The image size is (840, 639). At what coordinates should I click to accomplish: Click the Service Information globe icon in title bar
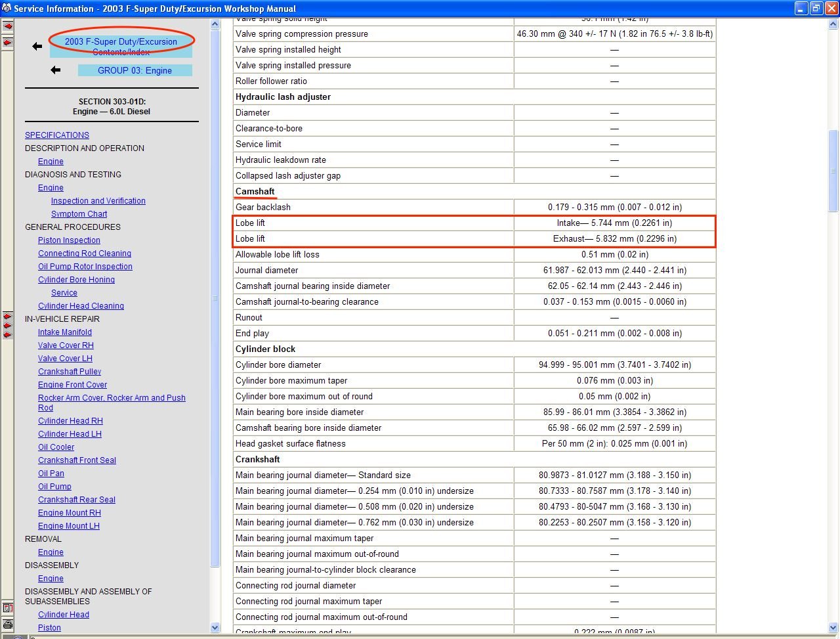click(x=7, y=8)
